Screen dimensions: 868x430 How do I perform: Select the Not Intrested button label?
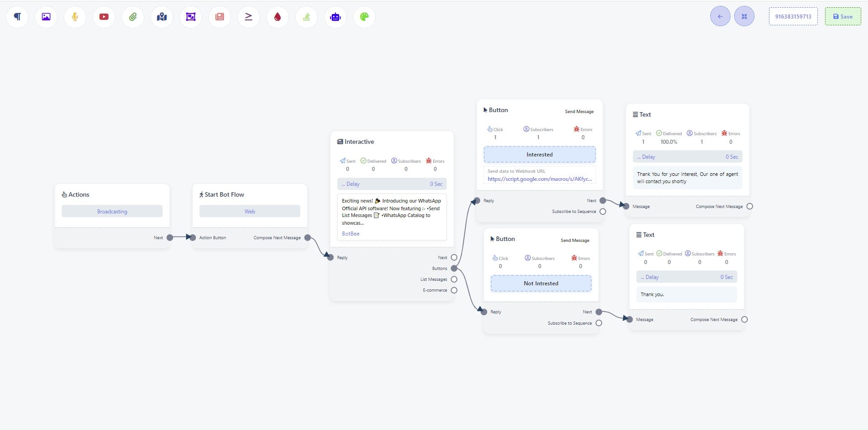(x=541, y=283)
